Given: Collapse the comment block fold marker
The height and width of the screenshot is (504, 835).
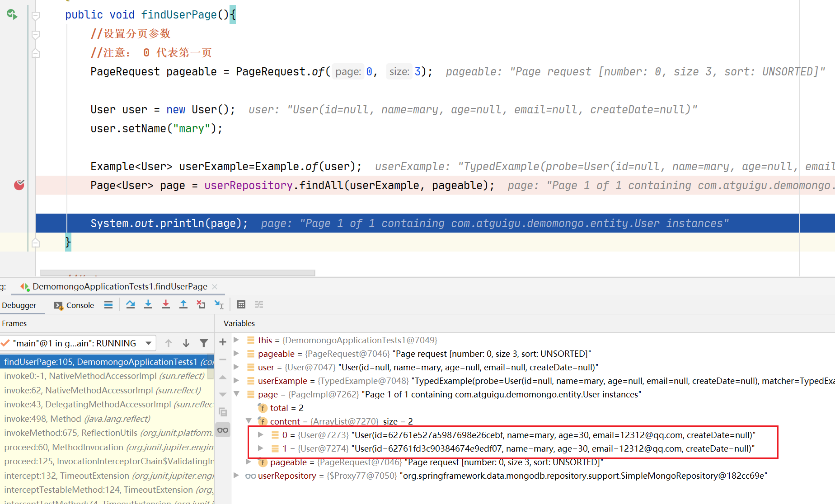Looking at the screenshot, I should click(36, 34).
